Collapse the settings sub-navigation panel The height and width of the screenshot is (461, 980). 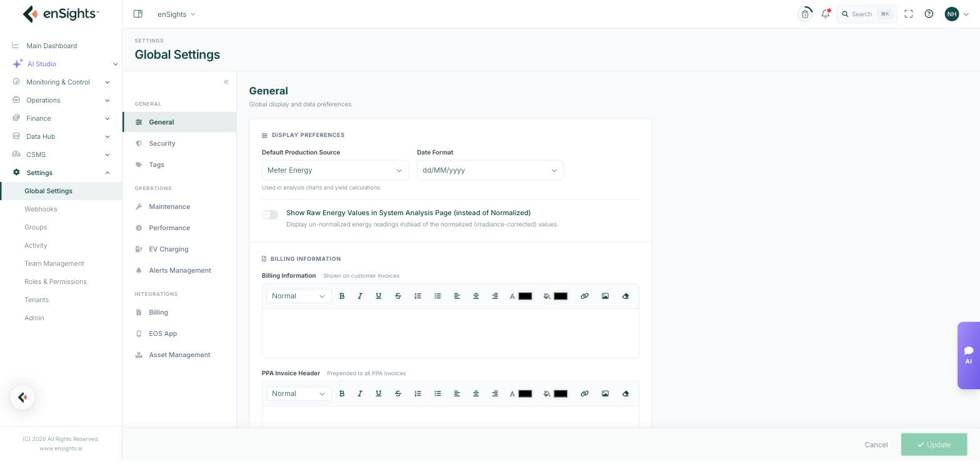(226, 82)
